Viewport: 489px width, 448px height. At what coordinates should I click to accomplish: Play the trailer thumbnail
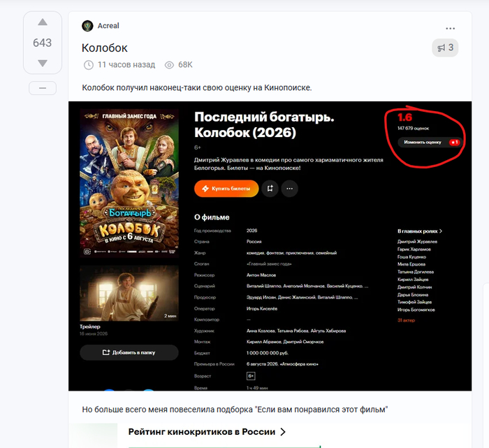(129, 294)
